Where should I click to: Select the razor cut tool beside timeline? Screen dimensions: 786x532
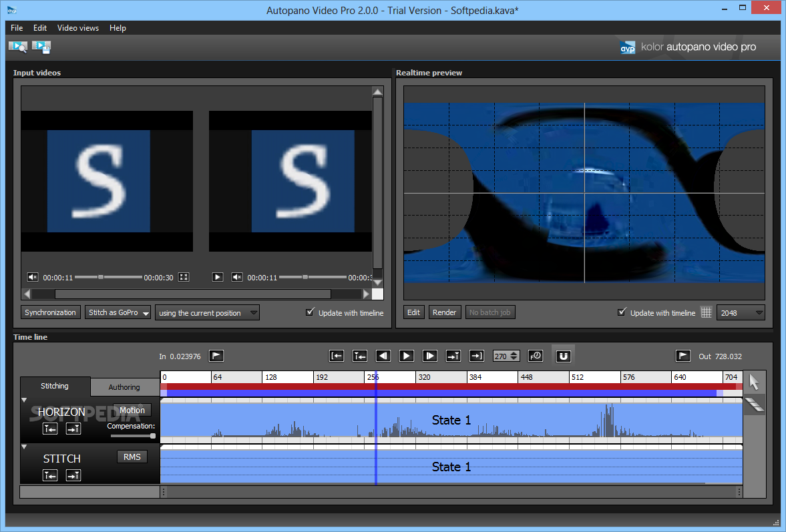tap(755, 405)
